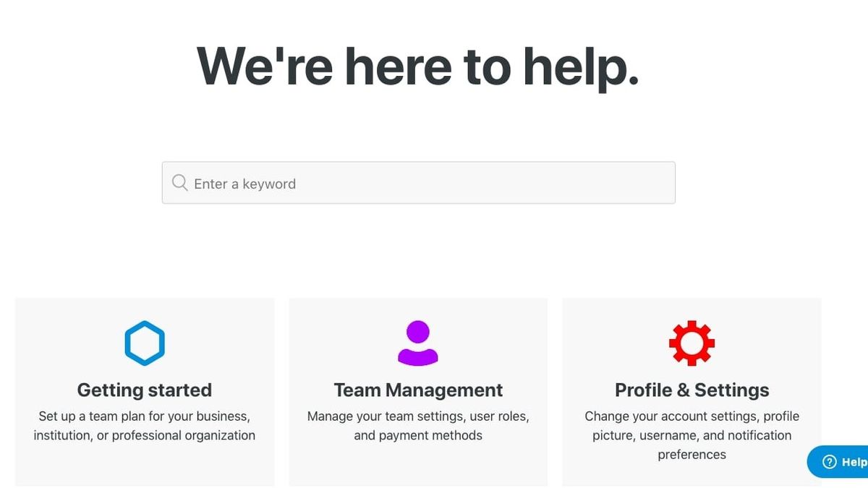Click the purple person Team Management icon
This screenshot has height=488, width=868.
tap(418, 343)
